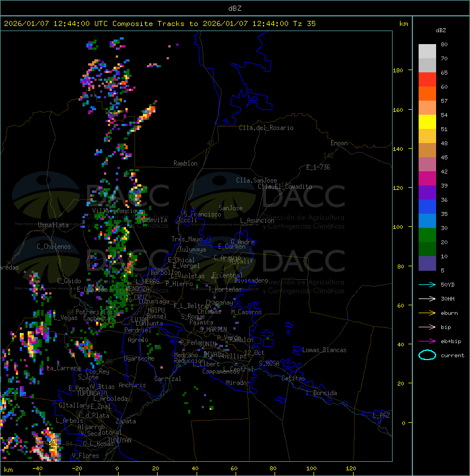Click the 'MENDOZA' city label
This screenshot has width=470, height=476.
click(137, 288)
